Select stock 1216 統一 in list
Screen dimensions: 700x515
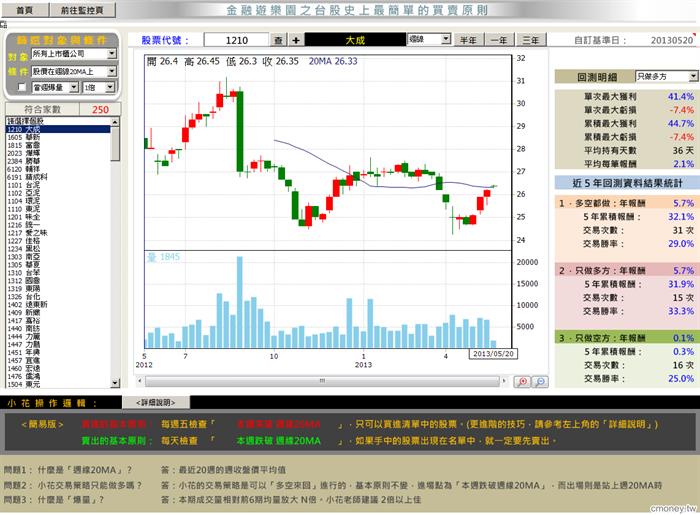coord(58,225)
